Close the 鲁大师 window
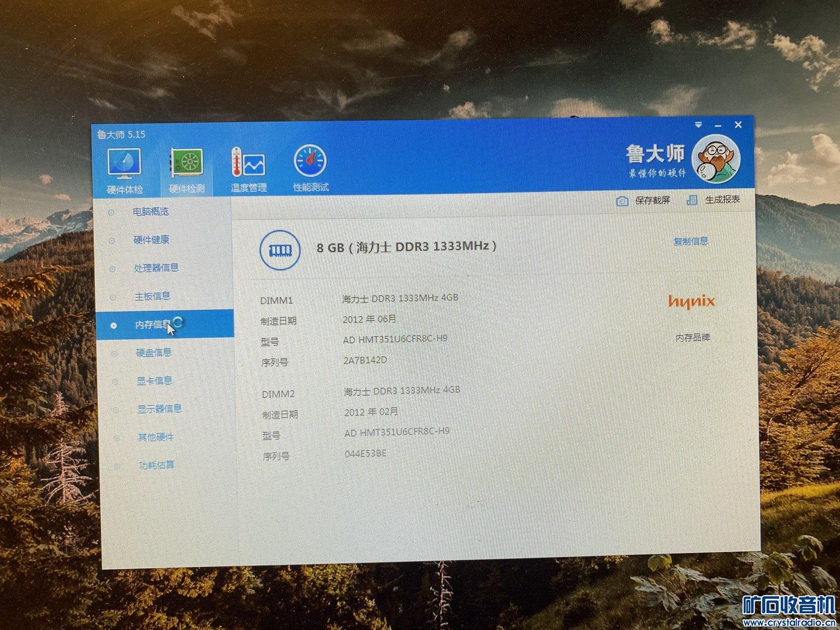 (x=738, y=125)
